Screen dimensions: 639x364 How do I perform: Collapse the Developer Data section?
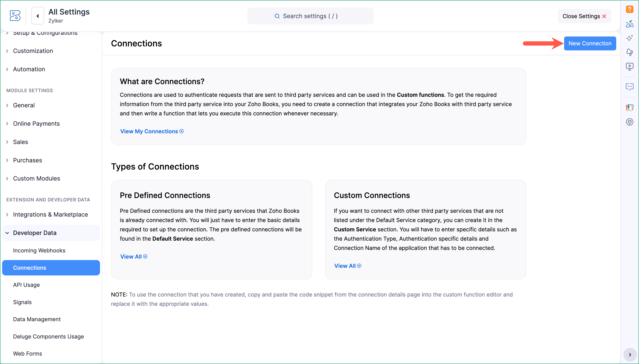pyautogui.click(x=35, y=233)
